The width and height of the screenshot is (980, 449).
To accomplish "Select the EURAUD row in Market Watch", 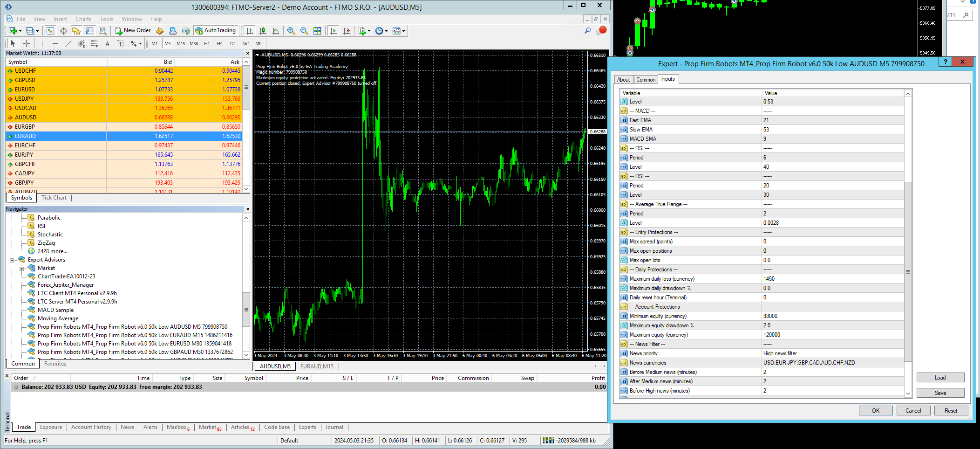I will (124, 136).
